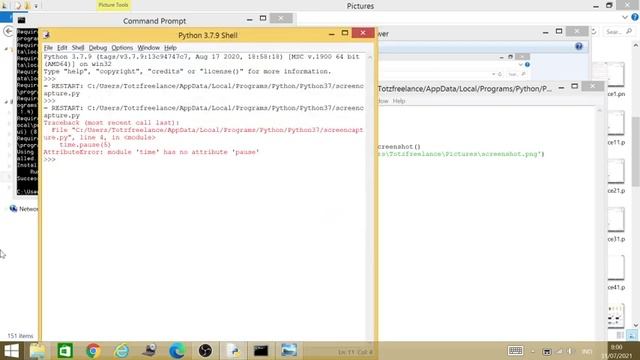Expand the ribbon chevron in Pictures window
The width and height of the screenshot is (640, 360).
[625, 17]
